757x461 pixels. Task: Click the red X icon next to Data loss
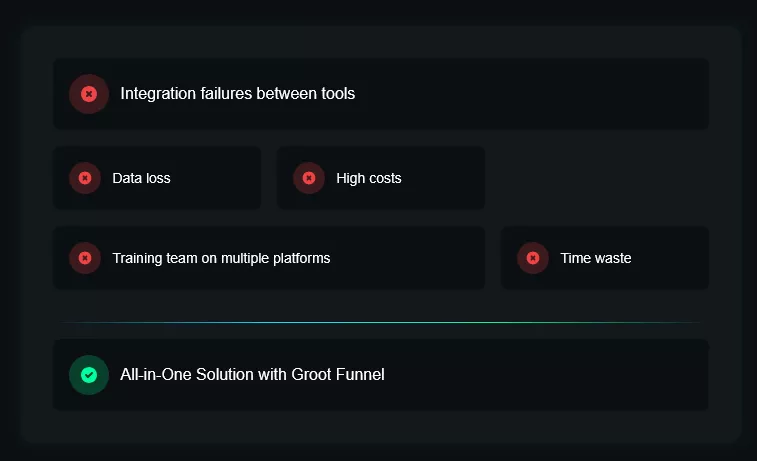(x=85, y=178)
